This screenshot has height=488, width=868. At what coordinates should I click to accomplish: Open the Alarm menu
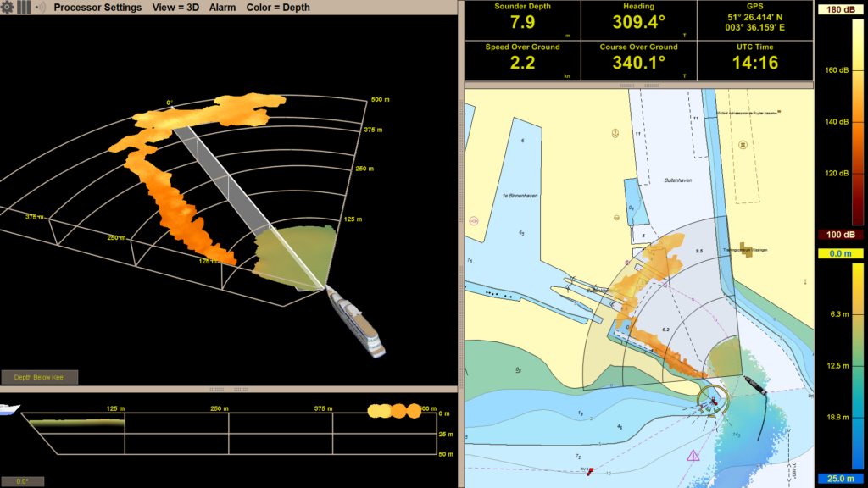(x=222, y=8)
